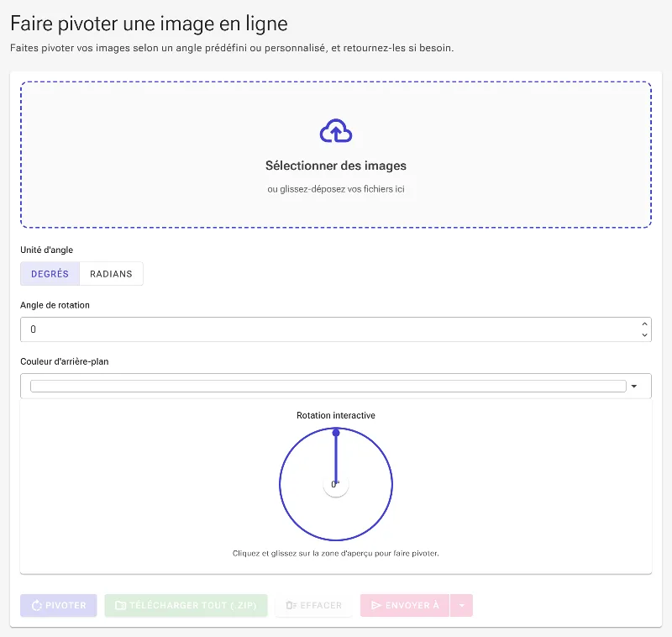Click the ENVOYER À button

pyautogui.click(x=405, y=605)
